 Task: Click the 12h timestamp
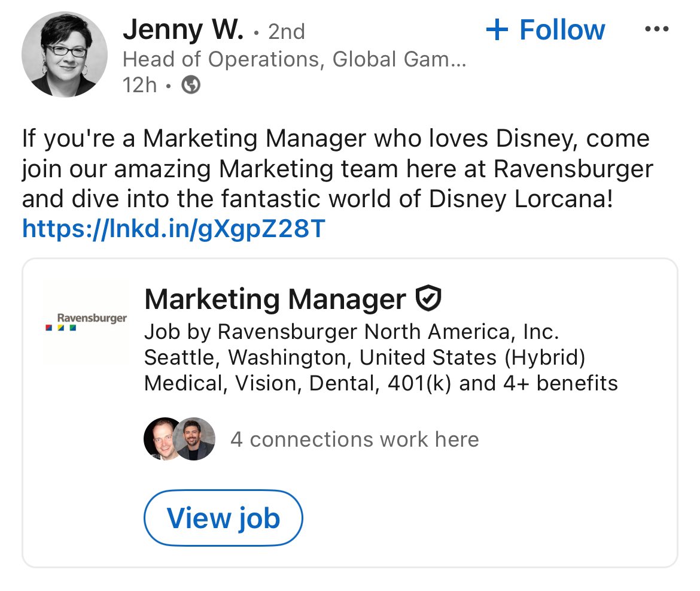coord(140,85)
